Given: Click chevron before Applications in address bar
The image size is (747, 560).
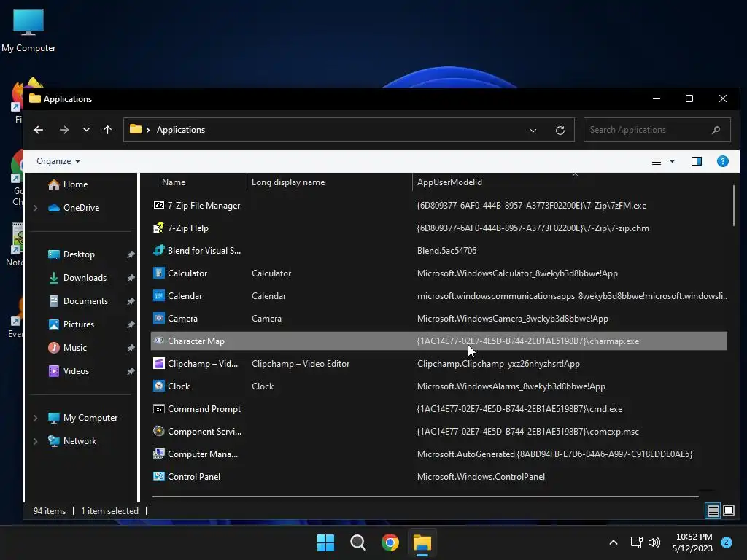Looking at the screenshot, I should [148, 130].
